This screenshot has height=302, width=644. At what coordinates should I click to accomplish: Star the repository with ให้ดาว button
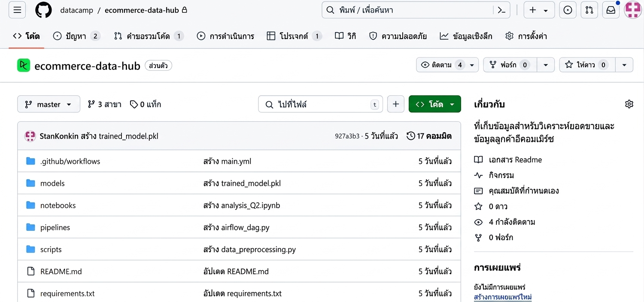click(x=587, y=65)
